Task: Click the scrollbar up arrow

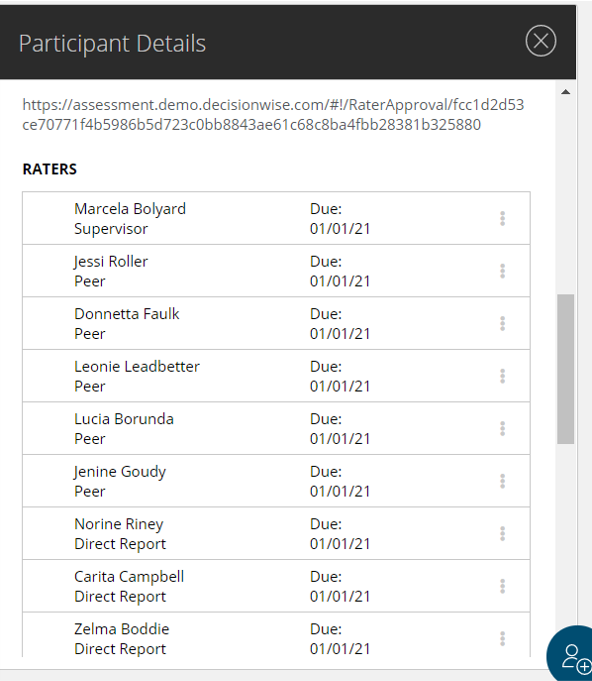Action: [x=566, y=92]
